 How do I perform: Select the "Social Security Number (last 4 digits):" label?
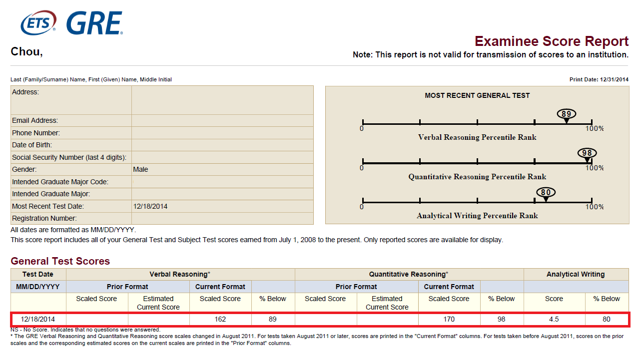69,157
